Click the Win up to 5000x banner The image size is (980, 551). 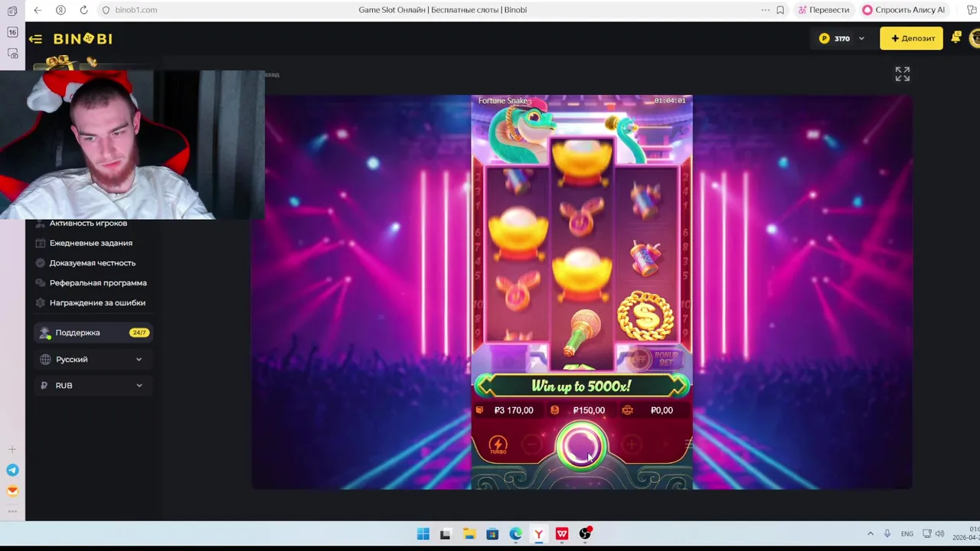pyautogui.click(x=581, y=386)
